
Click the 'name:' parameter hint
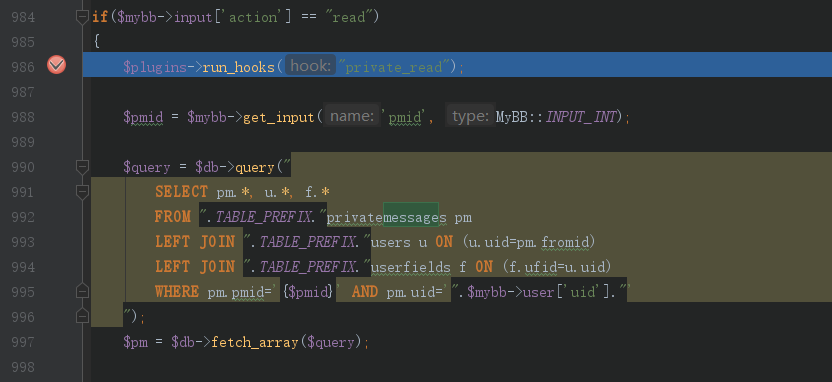(x=352, y=116)
